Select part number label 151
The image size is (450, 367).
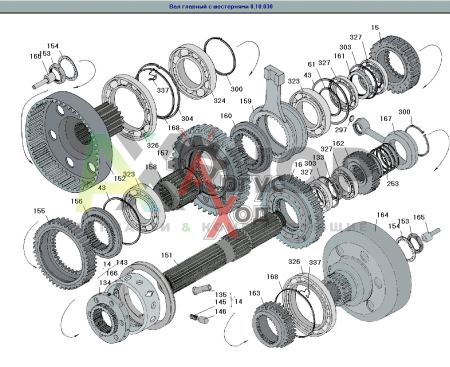coord(167,255)
